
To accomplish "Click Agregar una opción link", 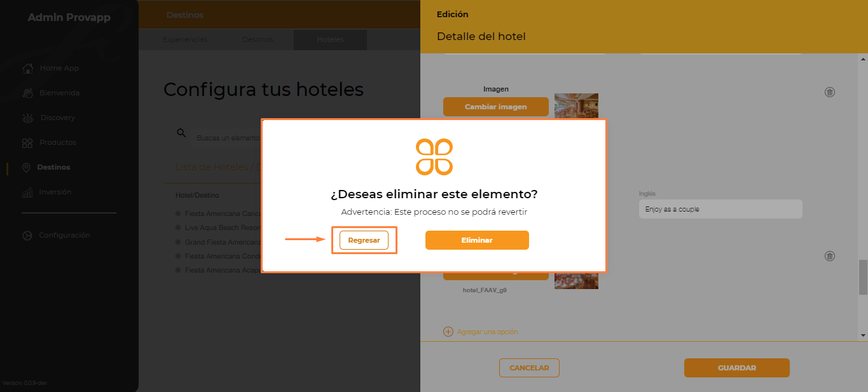I will point(481,332).
